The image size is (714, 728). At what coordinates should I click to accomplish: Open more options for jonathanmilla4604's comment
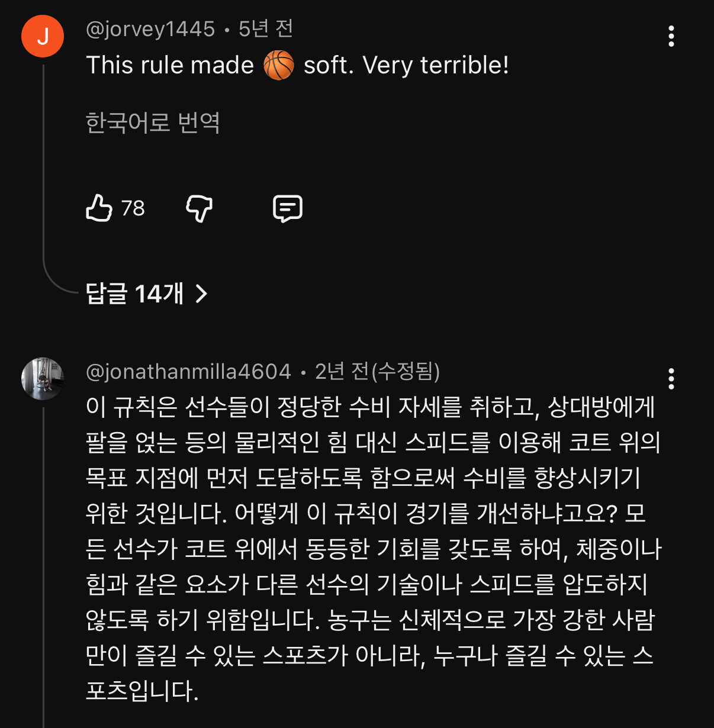click(x=671, y=379)
